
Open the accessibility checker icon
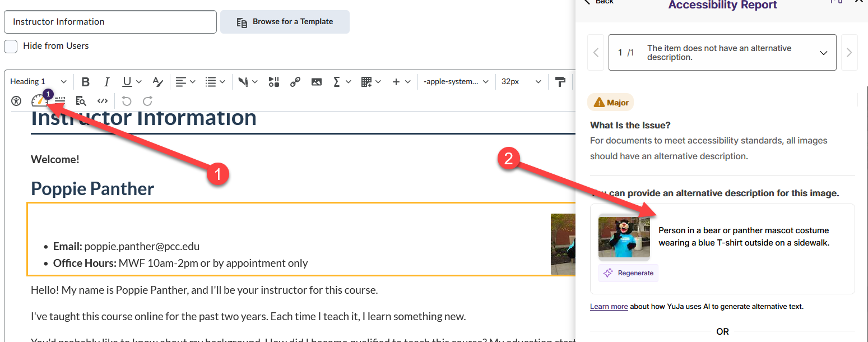tap(16, 101)
